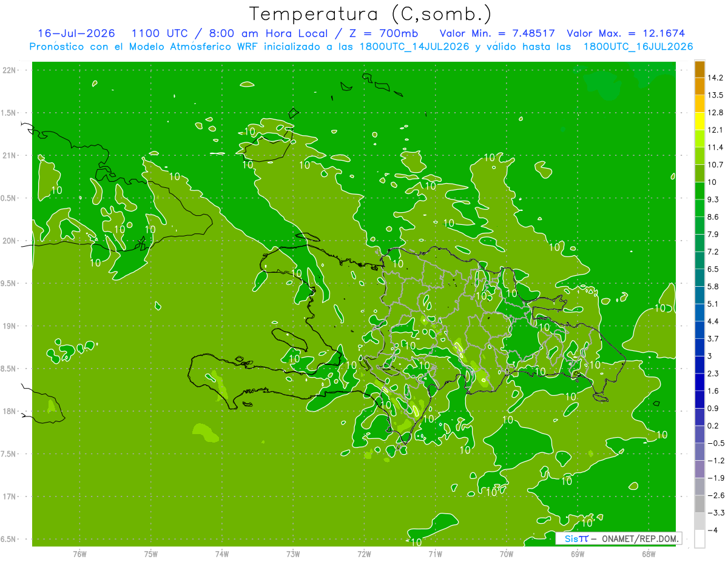Click the latitude label "22N"
728x562 pixels.
10,70
